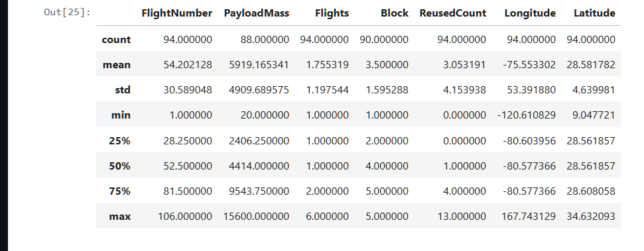644x251 pixels.
Task: Select FlightNumber mean 54.202128
Action: click(188, 65)
